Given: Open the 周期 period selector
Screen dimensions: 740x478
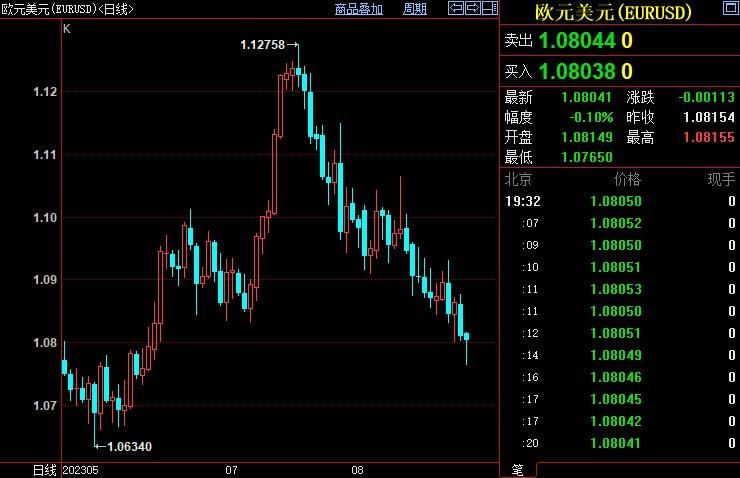Looking at the screenshot, I should [x=415, y=9].
